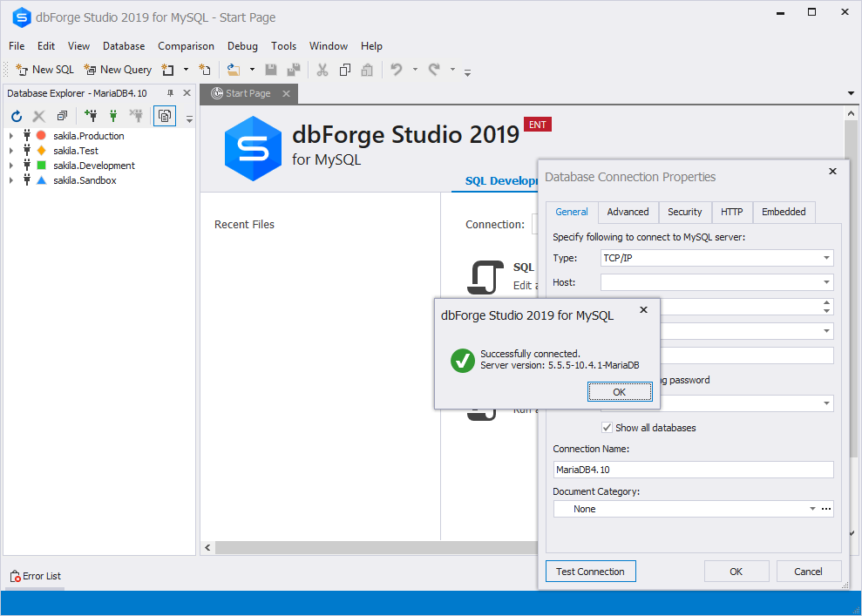The width and height of the screenshot is (862, 616).
Task: Refresh the Database Explorer tree
Action: click(x=17, y=116)
